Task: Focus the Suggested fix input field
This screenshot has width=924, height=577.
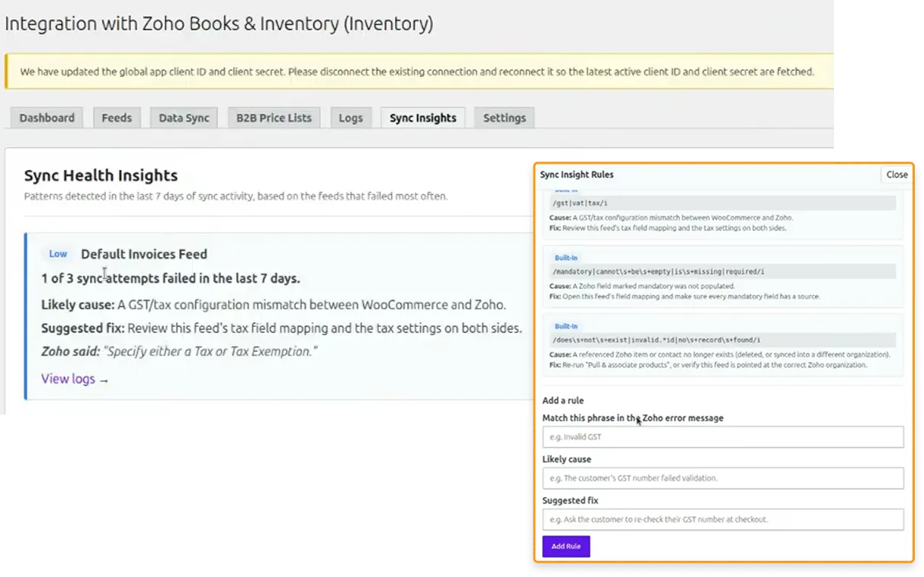Action: pos(723,519)
